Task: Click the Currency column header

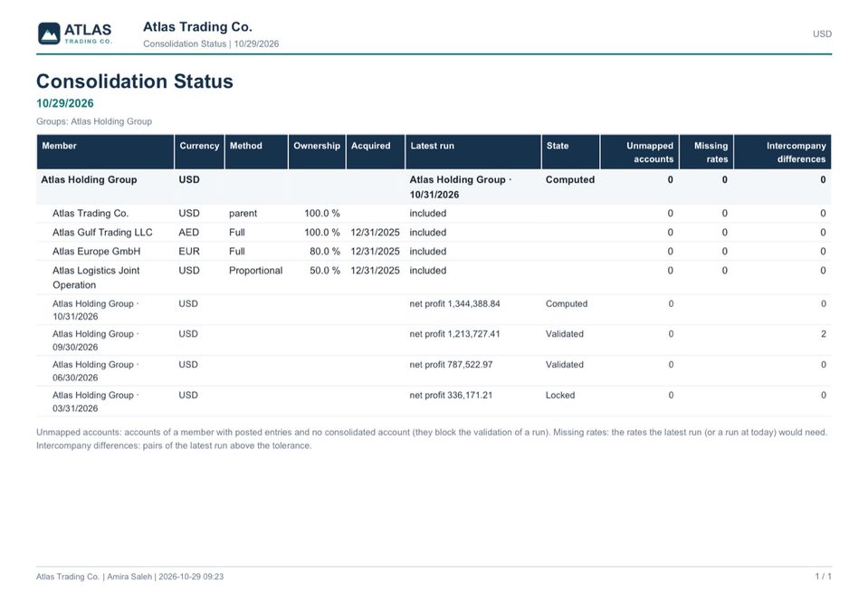Action: pos(199,152)
